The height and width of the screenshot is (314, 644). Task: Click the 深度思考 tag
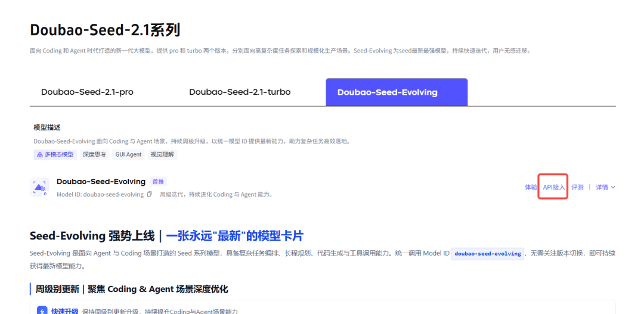click(94, 155)
